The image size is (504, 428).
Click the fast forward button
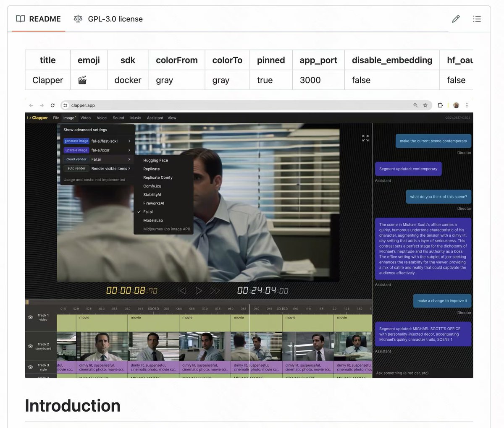215,290
